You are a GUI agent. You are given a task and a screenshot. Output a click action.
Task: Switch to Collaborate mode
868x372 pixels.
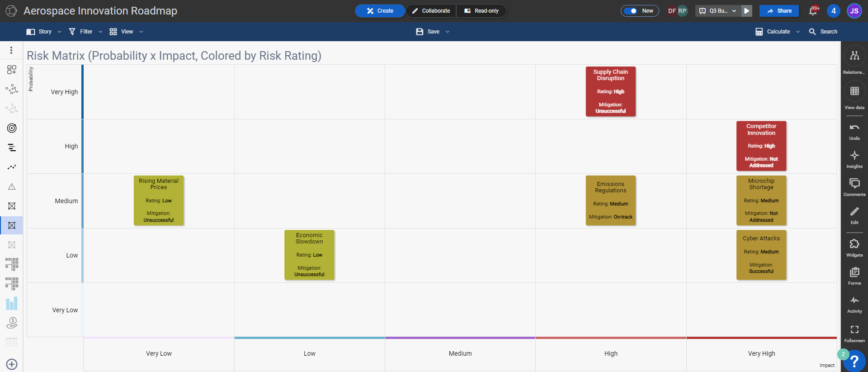(x=431, y=11)
